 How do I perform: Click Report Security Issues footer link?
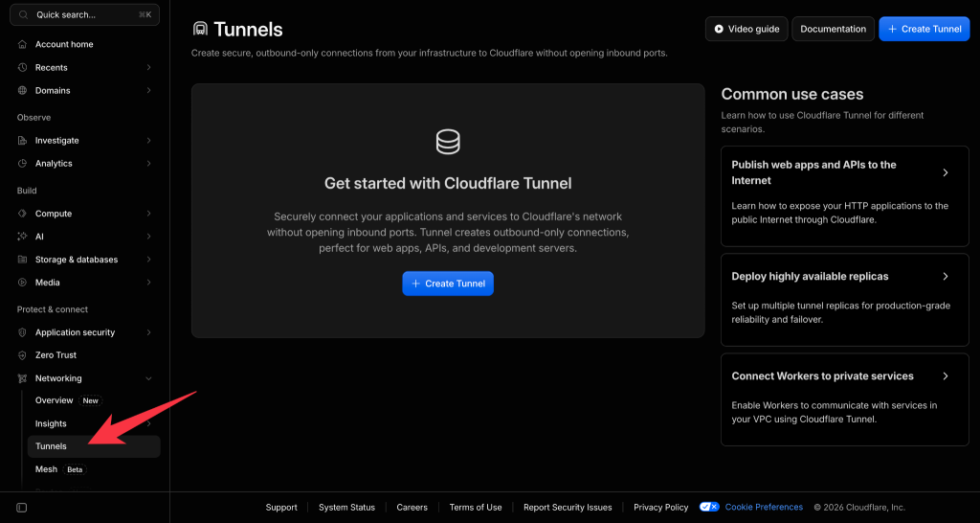(x=568, y=508)
